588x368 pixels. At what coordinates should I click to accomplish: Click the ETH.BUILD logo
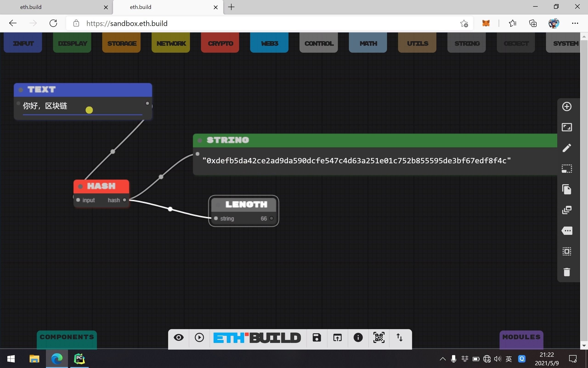(257, 338)
